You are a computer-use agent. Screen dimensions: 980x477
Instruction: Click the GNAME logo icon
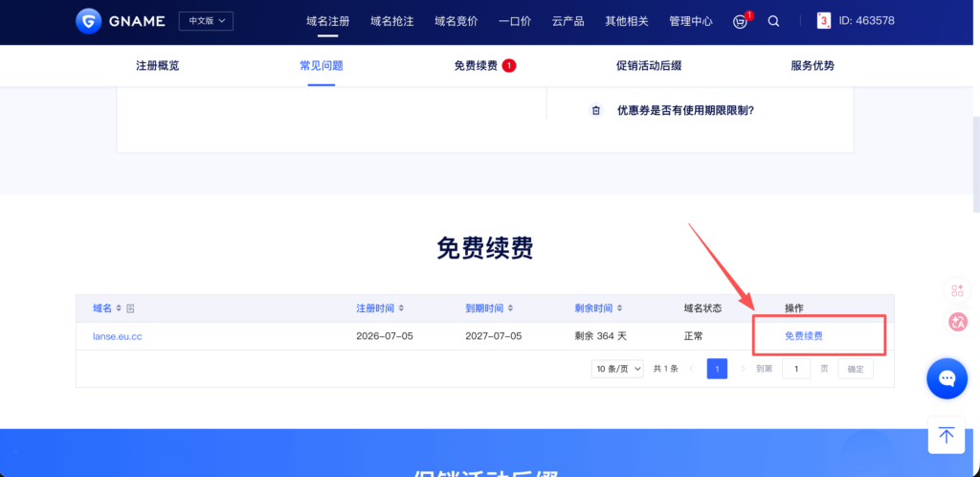(x=88, y=21)
